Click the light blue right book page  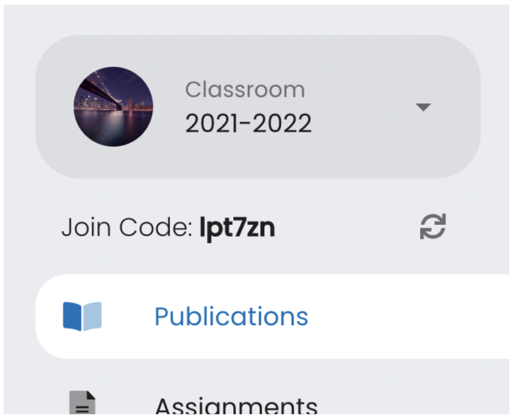[92, 316]
